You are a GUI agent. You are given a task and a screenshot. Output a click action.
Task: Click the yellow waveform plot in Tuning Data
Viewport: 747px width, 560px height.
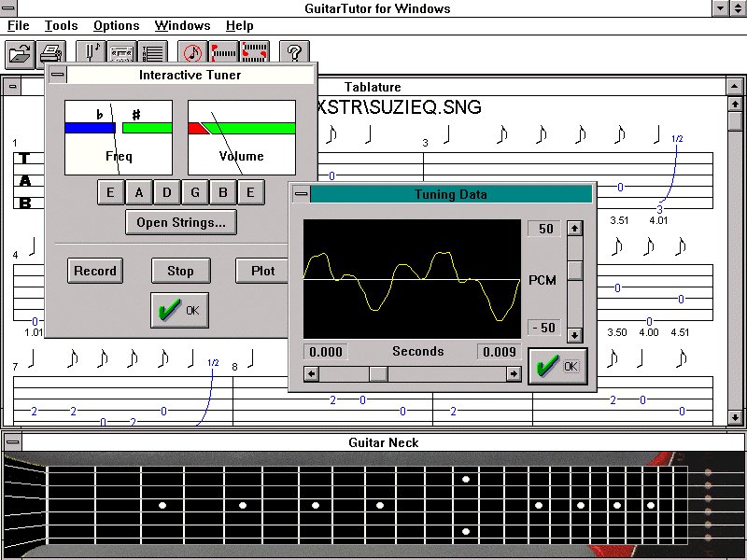(x=412, y=279)
